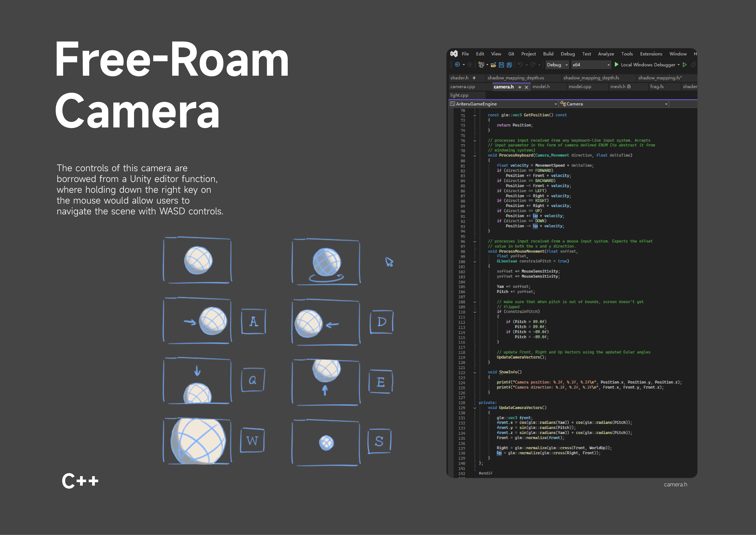Open the Git menu
The height and width of the screenshot is (535, 756).
point(511,54)
